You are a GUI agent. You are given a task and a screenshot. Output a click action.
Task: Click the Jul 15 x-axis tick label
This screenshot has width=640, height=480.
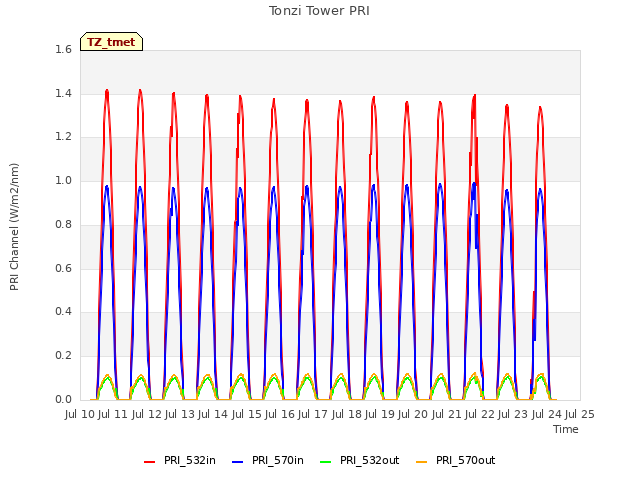(247, 414)
